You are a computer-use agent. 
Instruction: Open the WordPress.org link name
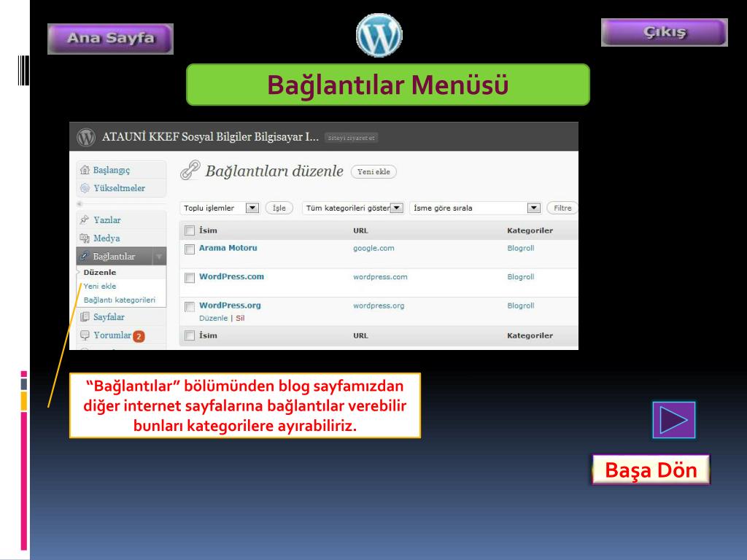pos(230,306)
